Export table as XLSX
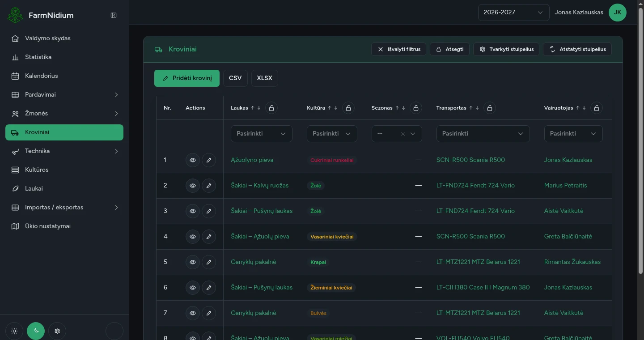Image resolution: width=644 pixels, height=340 pixels. point(265,78)
